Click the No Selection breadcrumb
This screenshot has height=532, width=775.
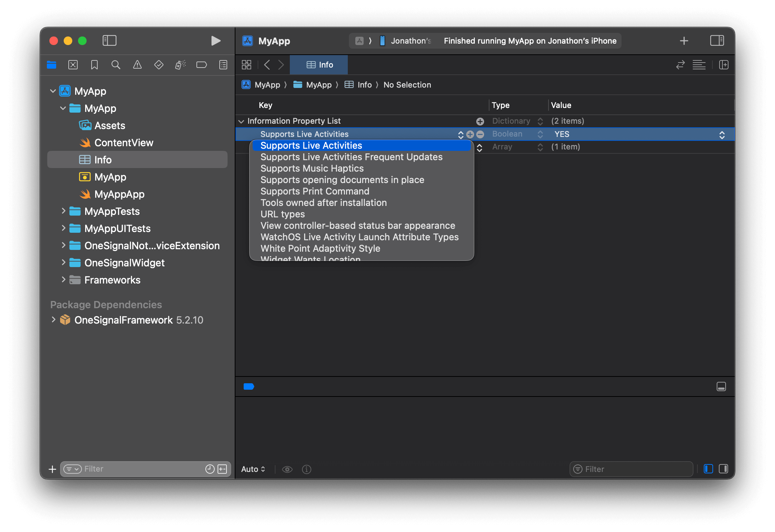pos(407,85)
